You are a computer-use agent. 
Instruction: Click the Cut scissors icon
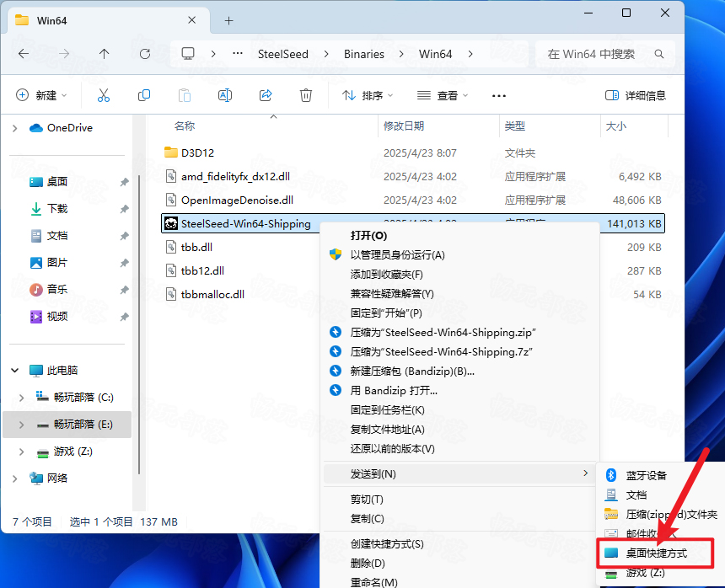point(104,96)
